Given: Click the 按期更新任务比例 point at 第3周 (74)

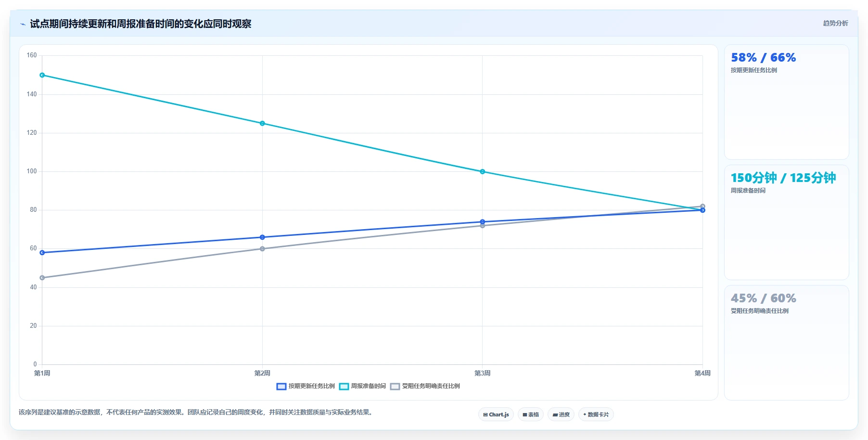Looking at the screenshot, I should pyautogui.click(x=483, y=222).
